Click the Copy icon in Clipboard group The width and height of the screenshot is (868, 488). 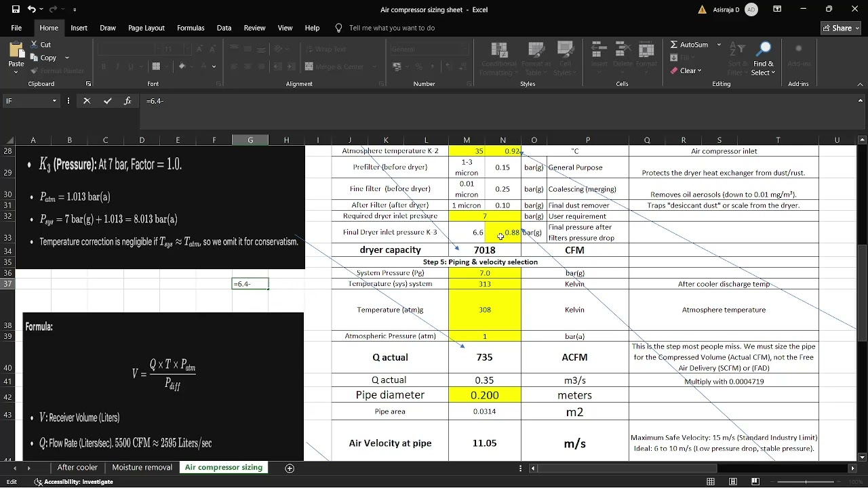point(34,58)
